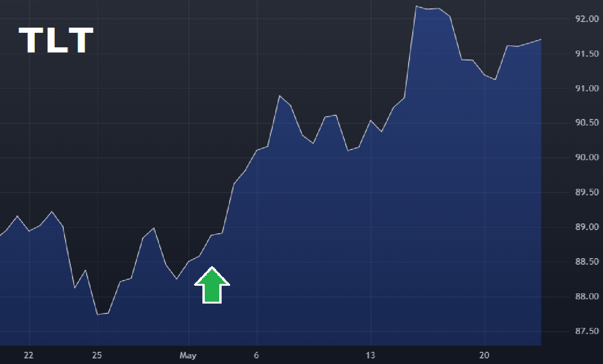
Task: Click the date label 25
Action: pos(97,356)
